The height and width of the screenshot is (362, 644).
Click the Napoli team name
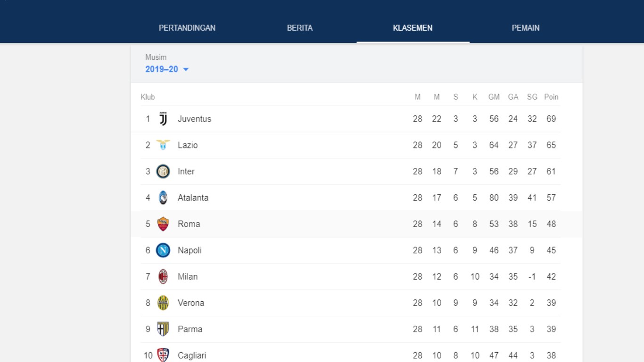190,250
